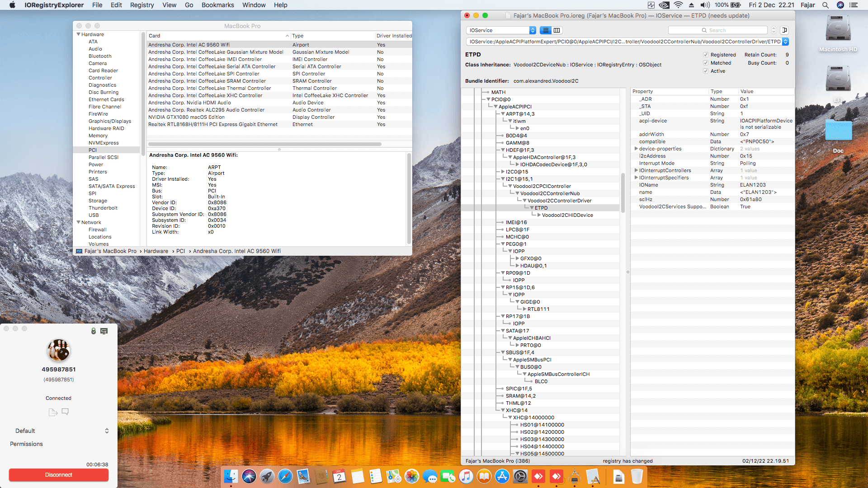868x488 pixels.
Task: Toggle the Active checkbox
Action: tap(705, 71)
